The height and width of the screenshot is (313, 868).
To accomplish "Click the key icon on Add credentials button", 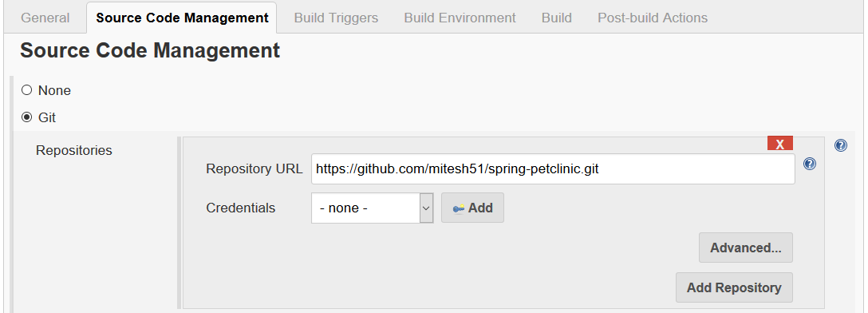I will (x=459, y=208).
